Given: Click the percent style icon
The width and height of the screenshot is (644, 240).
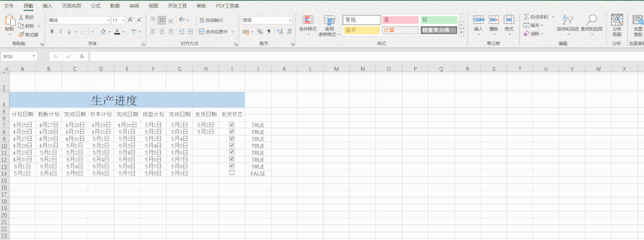Looking at the screenshot, I should coord(260,32).
